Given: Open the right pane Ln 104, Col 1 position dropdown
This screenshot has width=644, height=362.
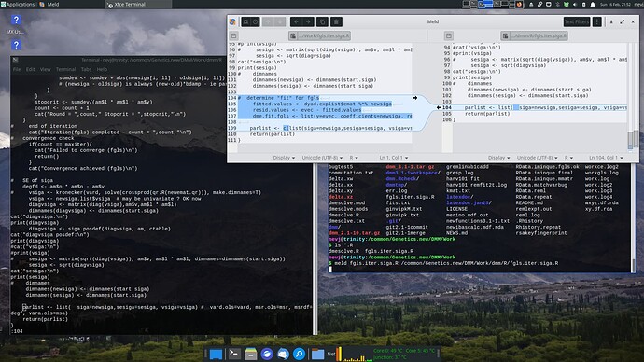Looking at the screenshot, I should pos(607,158).
